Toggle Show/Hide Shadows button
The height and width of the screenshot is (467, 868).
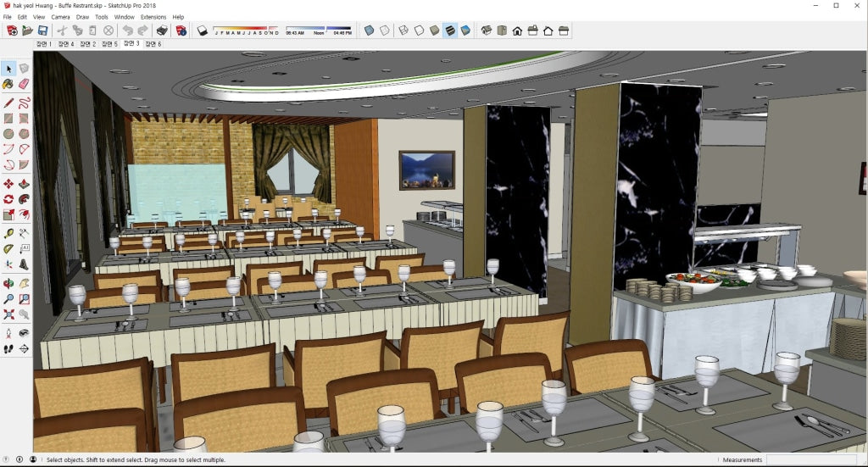202,31
